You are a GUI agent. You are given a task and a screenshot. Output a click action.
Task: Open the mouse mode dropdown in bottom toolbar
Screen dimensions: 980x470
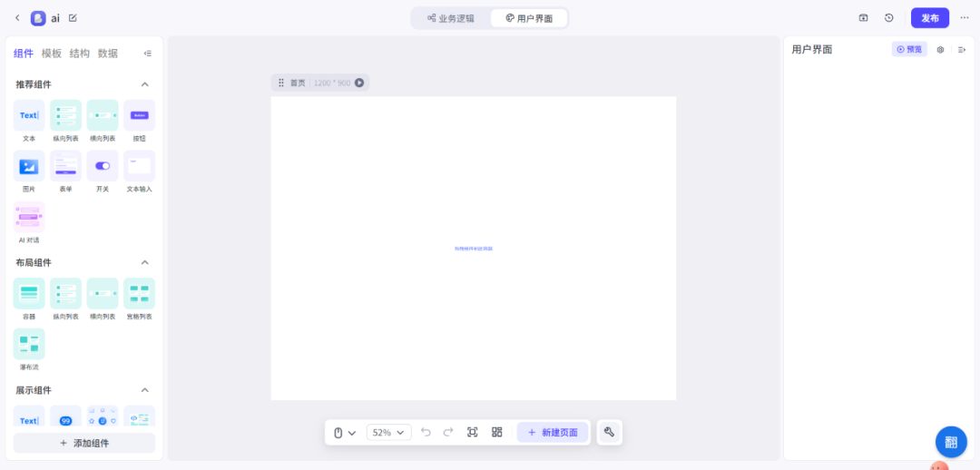[344, 433]
